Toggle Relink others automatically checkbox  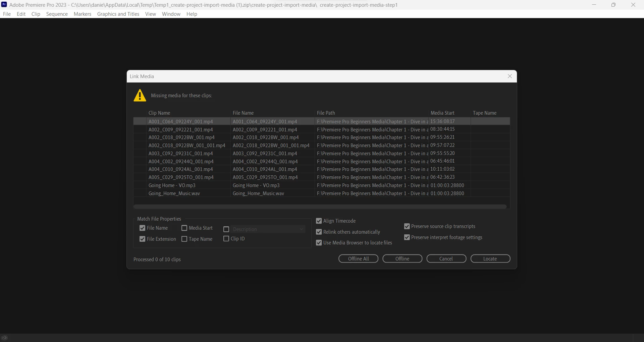tap(319, 232)
